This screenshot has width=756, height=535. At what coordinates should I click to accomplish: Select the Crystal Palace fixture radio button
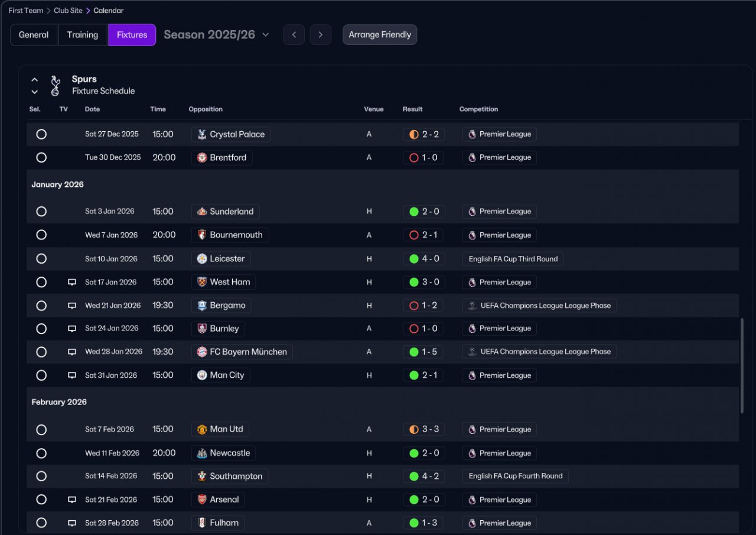[x=41, y=134]
